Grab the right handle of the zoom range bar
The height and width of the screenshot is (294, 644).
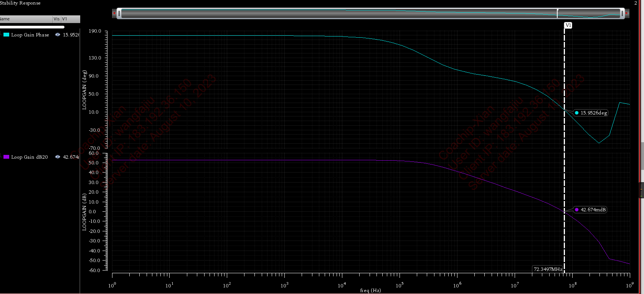tap(622, 13)
